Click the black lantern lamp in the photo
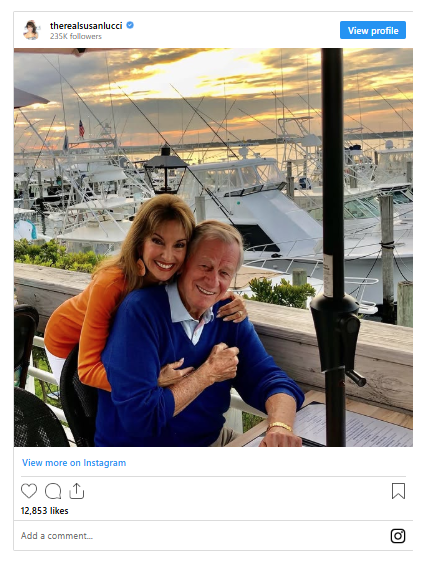The height and width of the screenshot is (564, 421). [166, 169]
